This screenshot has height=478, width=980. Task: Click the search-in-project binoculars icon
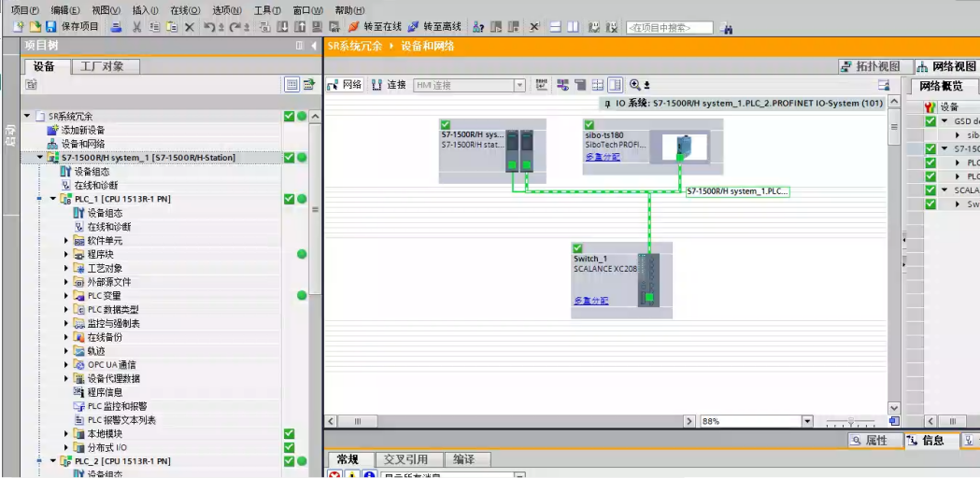click(726, 27)
